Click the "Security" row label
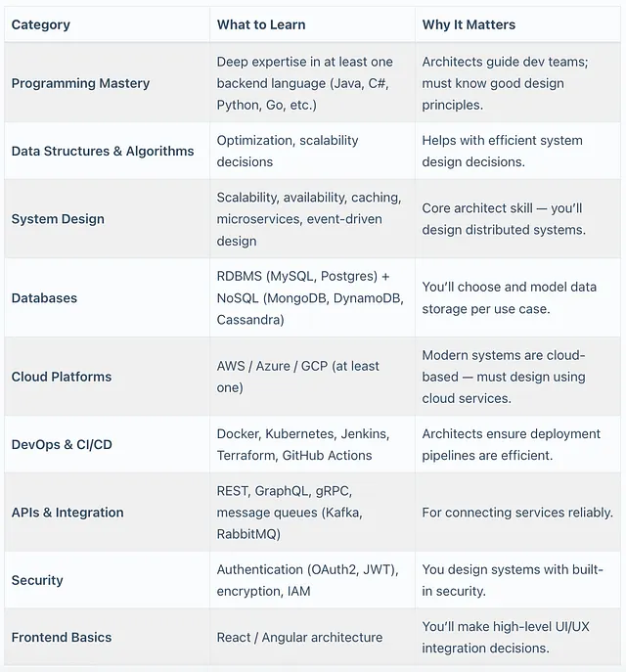The width and height of the screenshot is (626, 672). coord(37,580)
